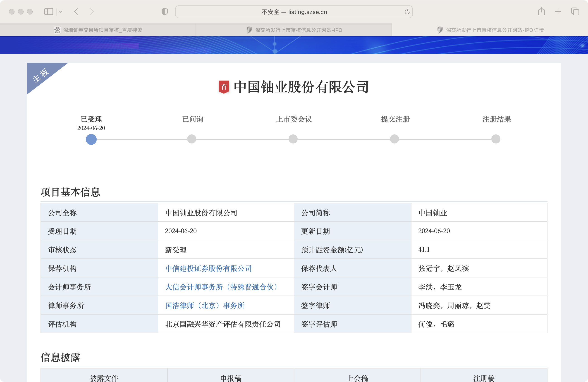Click the listing.szse.cn address bar

[294, 12]
